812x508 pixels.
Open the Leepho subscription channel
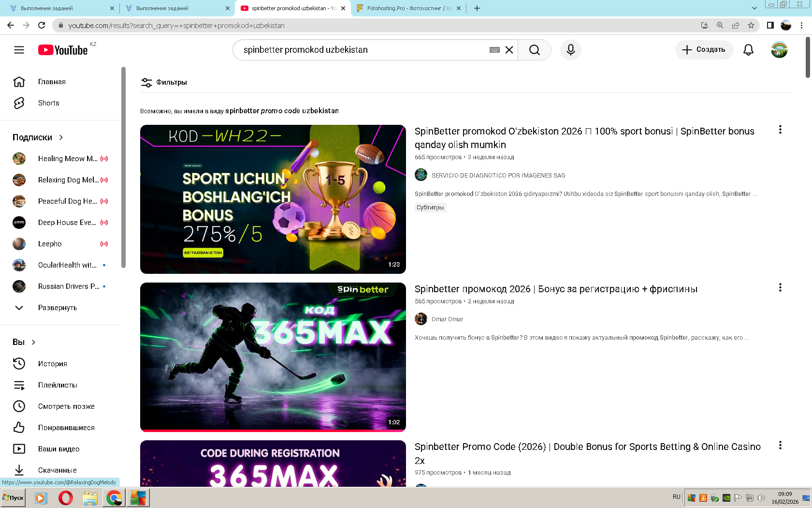pos(59,244)
